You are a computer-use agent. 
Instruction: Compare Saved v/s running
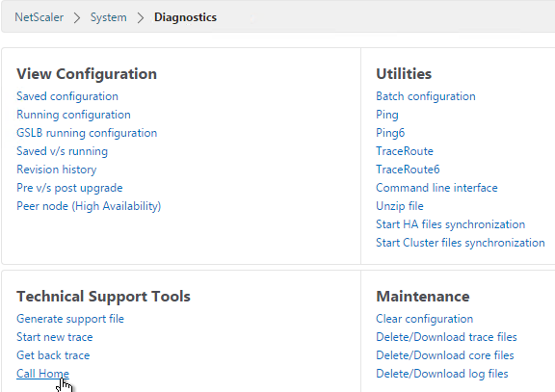tap(63, 151)
